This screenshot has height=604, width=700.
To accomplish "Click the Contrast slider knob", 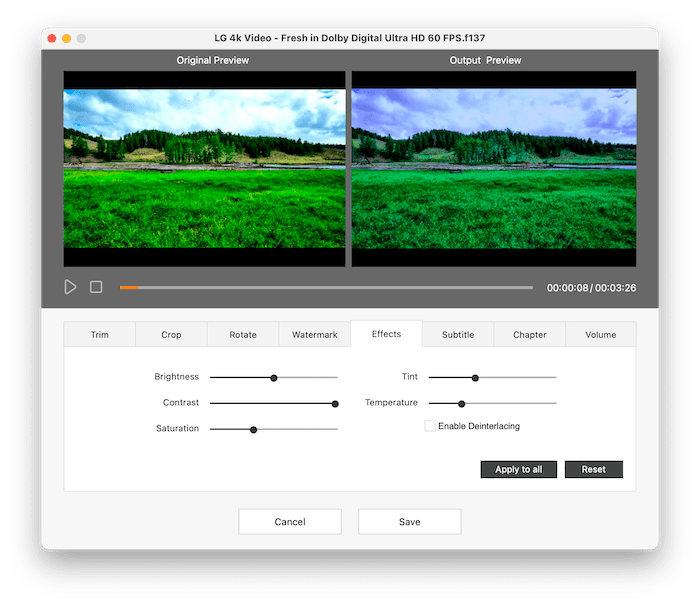I will pyautogui.click(x=335, y=404).
